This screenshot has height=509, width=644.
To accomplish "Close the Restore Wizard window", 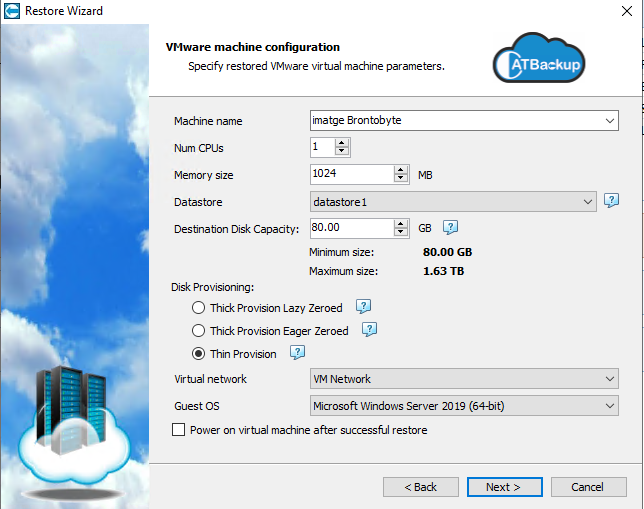I will pos(627,11).
